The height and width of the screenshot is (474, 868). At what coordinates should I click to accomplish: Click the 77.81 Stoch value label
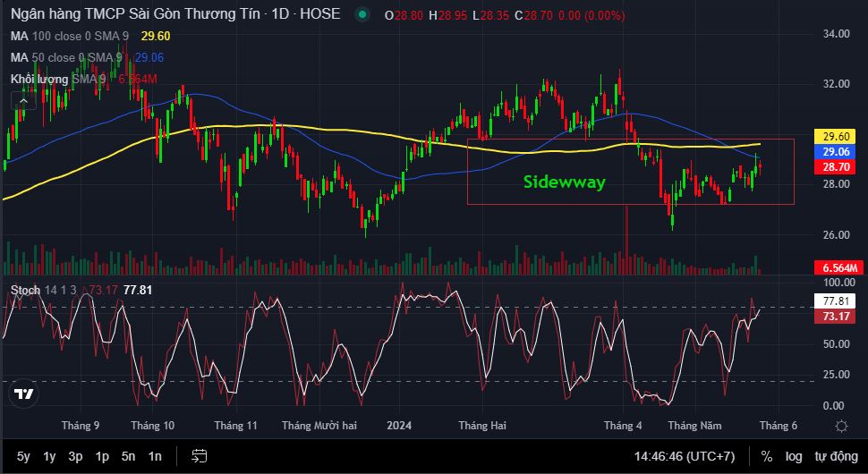(x=838, y=301)
